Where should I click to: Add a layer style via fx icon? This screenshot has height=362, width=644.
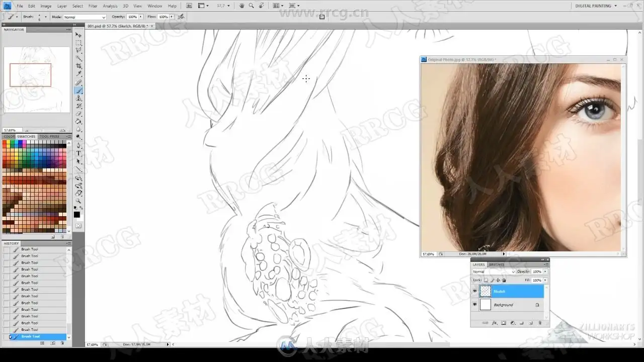495,323
